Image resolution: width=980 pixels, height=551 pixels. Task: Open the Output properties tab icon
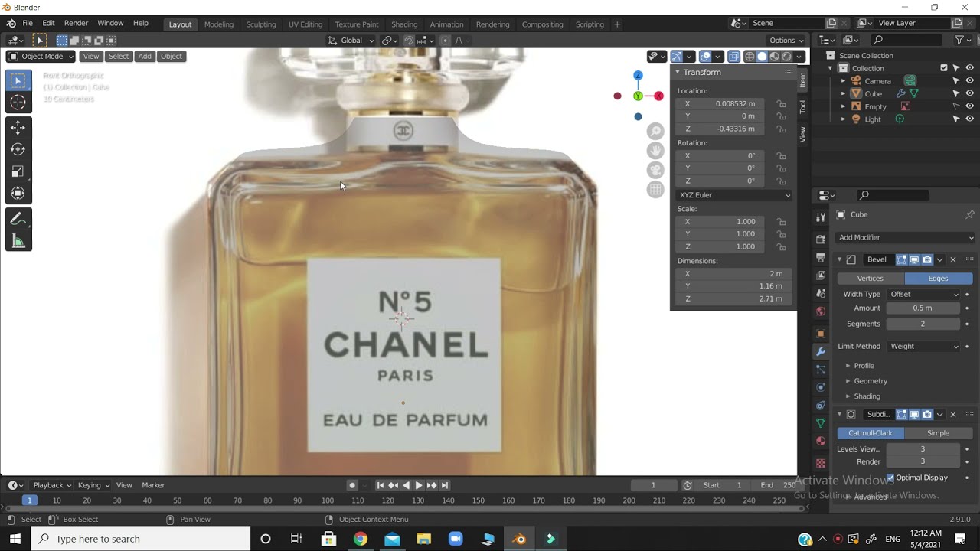tap(821, 258)
